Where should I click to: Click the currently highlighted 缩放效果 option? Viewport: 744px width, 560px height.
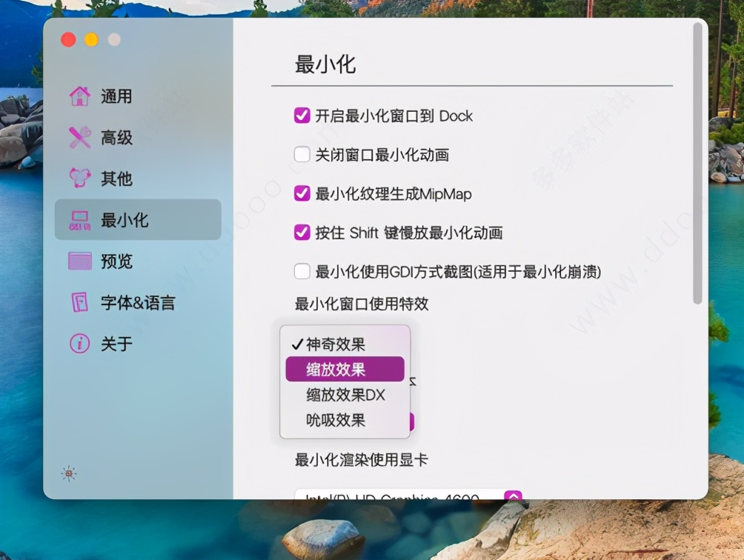pyautogui.click(x=344, y=369)
